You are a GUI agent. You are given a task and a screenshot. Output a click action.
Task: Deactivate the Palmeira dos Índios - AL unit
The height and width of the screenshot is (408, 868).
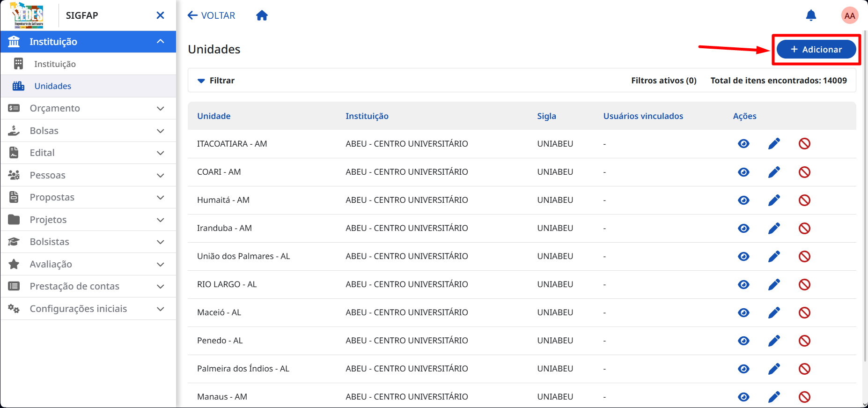(804, 369)
